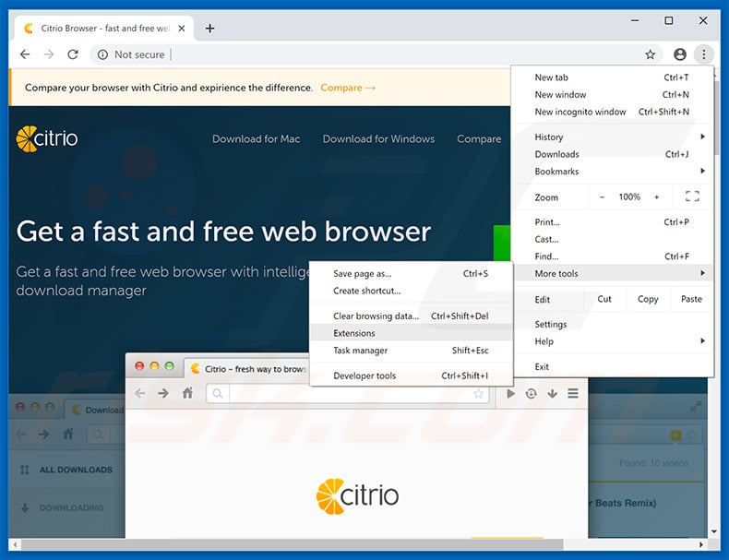Decrease zoom with the minus button

(x=602, y=197)
